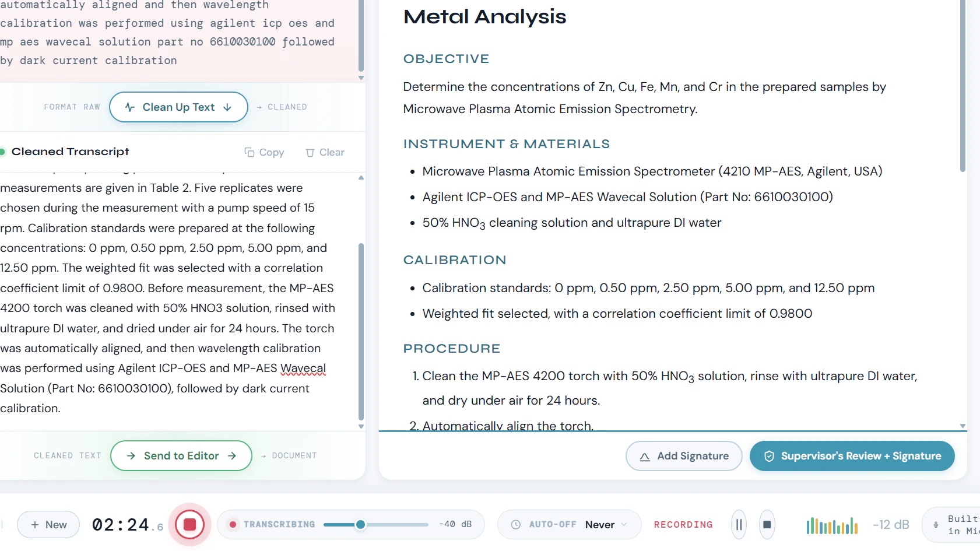Click the "-12 dB" level reading

pos(891,525)
